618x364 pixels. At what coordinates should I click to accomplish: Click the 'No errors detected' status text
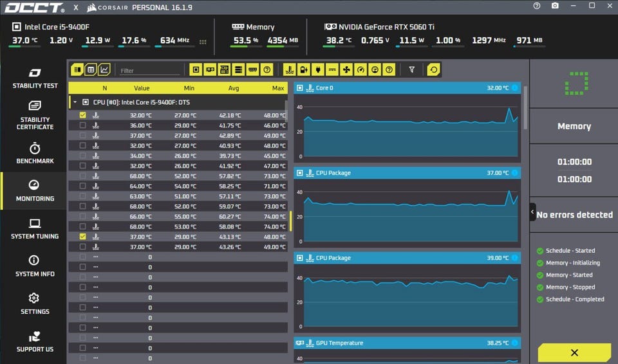(575, 215)
